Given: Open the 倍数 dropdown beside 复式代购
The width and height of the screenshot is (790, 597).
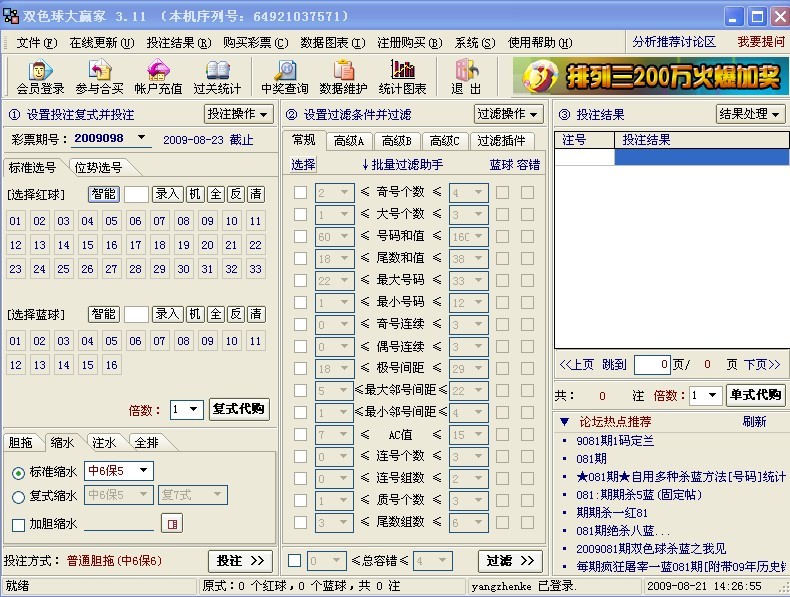Looking at the screenshot, I should pos(194,409).
